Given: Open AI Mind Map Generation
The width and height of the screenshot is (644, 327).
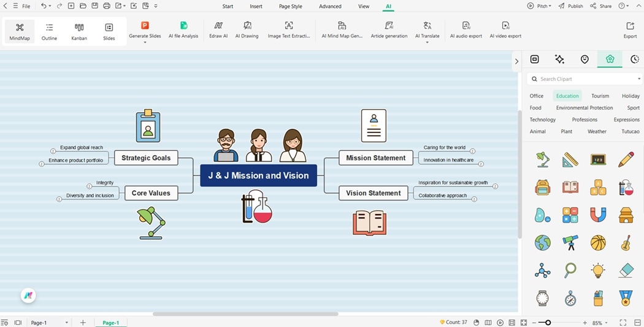Looking at the screenshot, I should point(342,31).
